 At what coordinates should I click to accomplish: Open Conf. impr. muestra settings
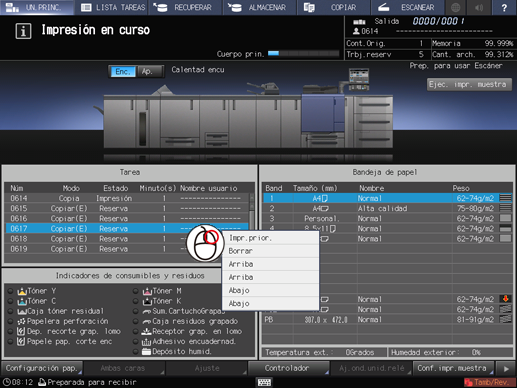point(453,368)
